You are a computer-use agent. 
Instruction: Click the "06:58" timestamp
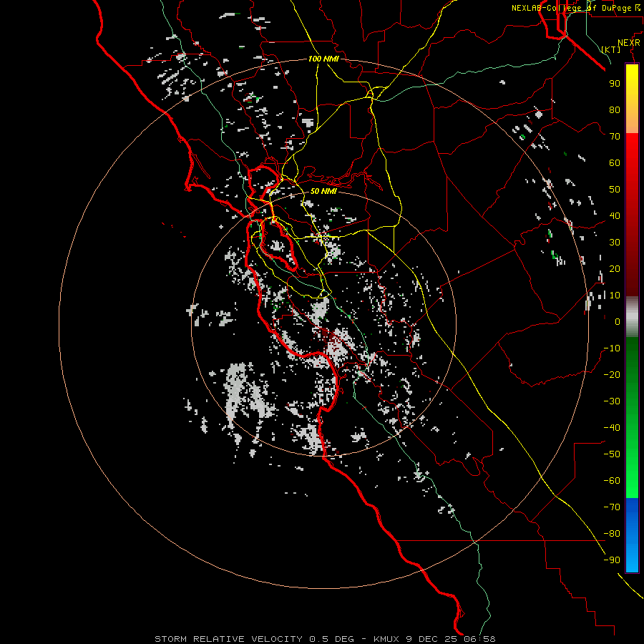coord(479,639)
